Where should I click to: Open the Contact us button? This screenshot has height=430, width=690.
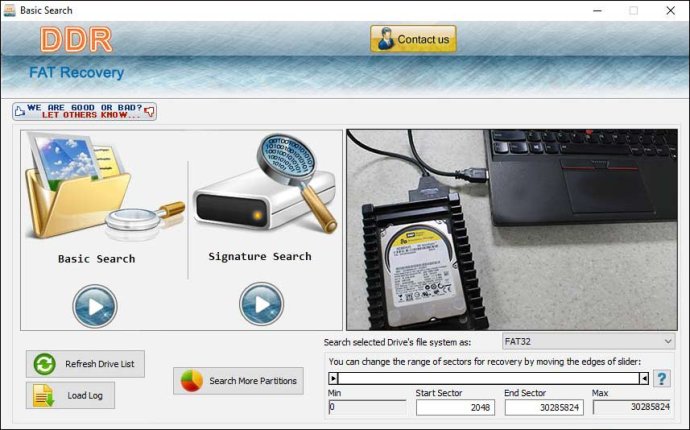pos(413,39)
